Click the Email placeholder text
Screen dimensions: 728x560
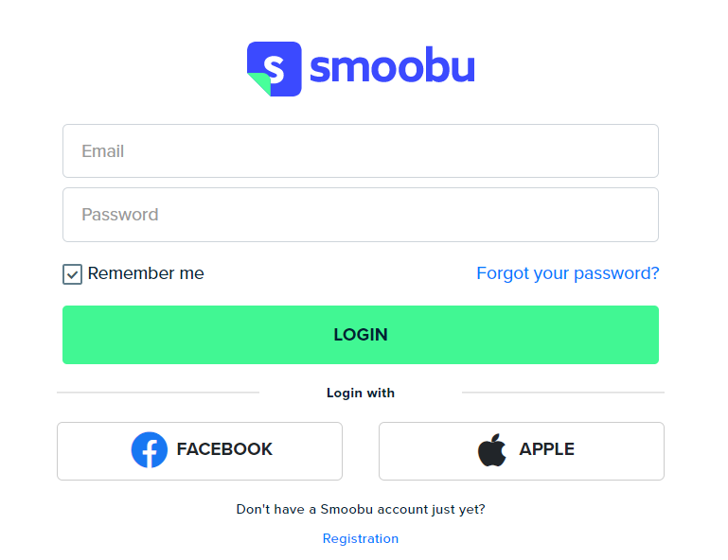(102, 151)
